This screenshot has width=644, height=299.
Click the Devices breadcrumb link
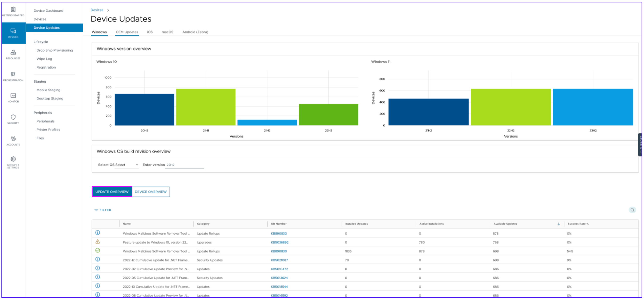tap(97, 10)
